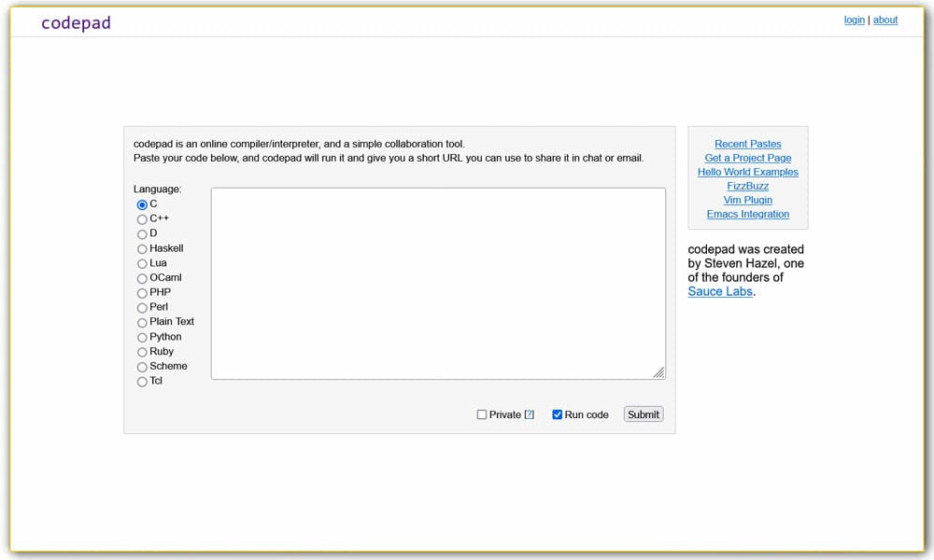Choose Python as the language
The height and width of the screenshot is (560, 934).
142,337
